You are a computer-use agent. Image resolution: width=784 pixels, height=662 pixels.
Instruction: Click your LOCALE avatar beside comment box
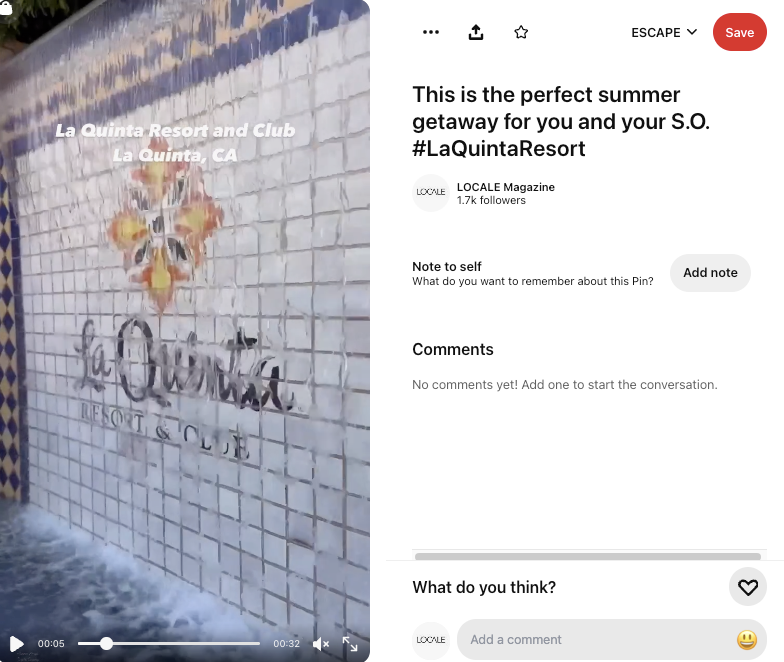pyautogui.click(x=430, y=640)
